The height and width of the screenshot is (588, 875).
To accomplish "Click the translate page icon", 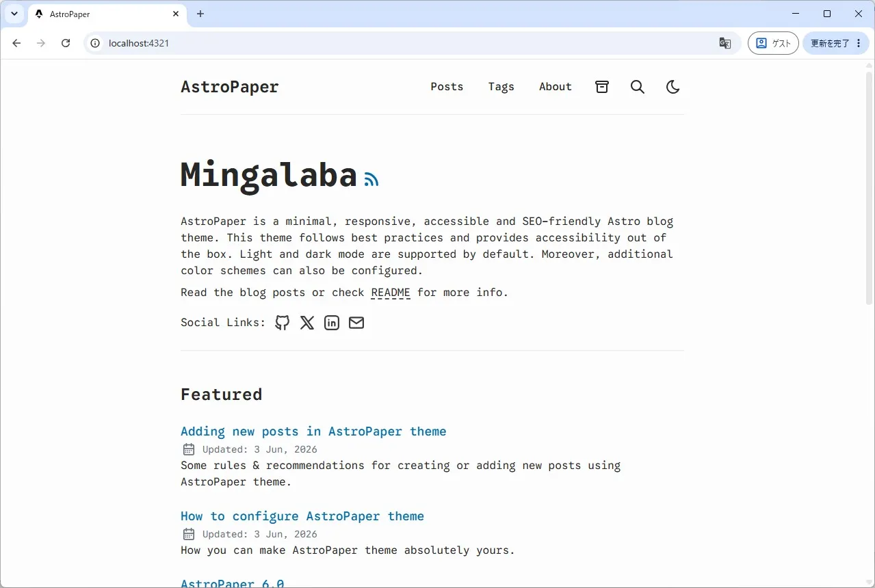I will tap(725, 43).
